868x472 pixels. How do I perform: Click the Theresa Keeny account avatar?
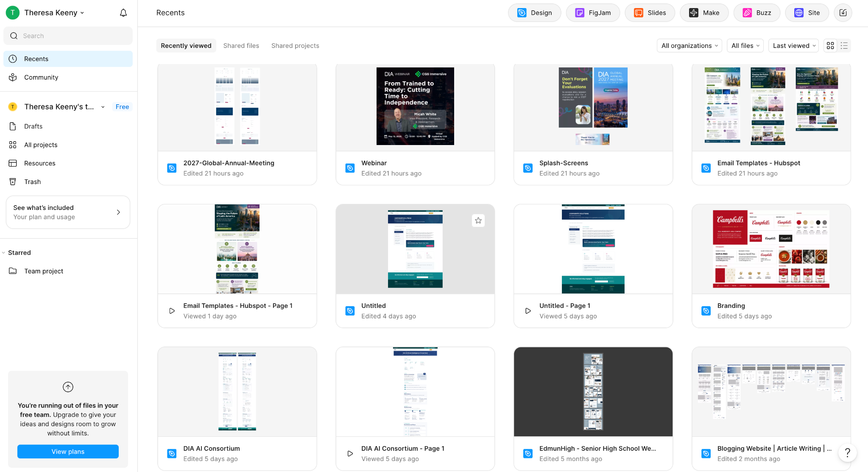(13, 13)
